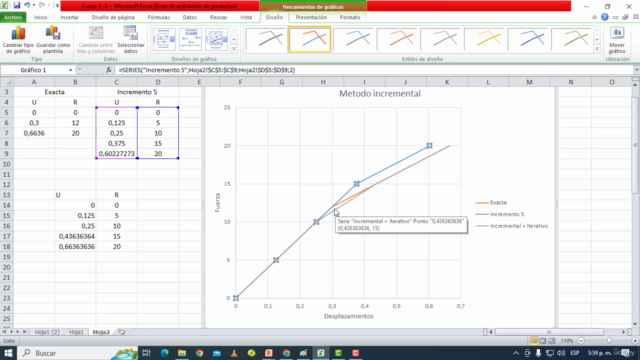Click the Undo icon

tap(27, 5)
